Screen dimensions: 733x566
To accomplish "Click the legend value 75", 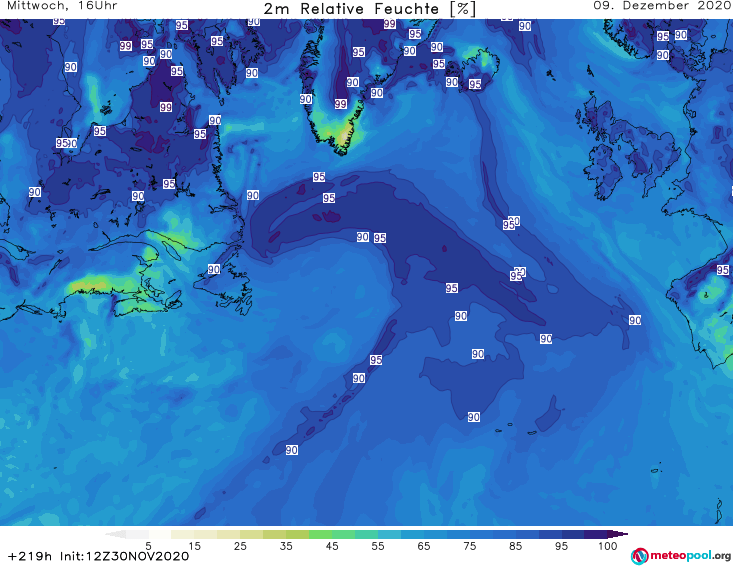I will 469,545.
